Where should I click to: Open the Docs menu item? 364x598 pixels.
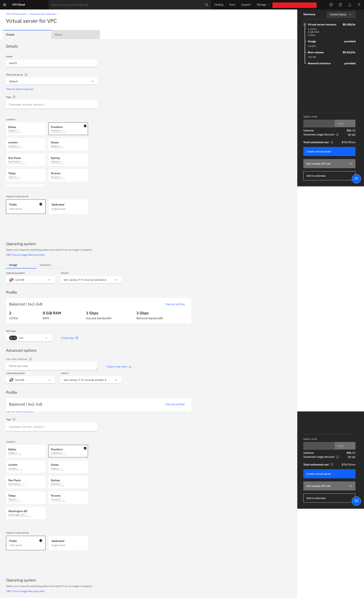pyautogui.click(x=232, y=5)
